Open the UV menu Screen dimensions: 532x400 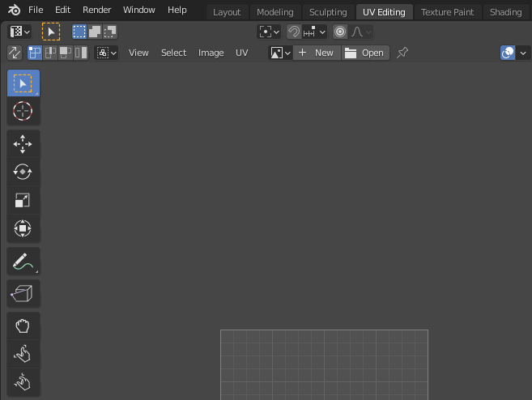(242, 53)
